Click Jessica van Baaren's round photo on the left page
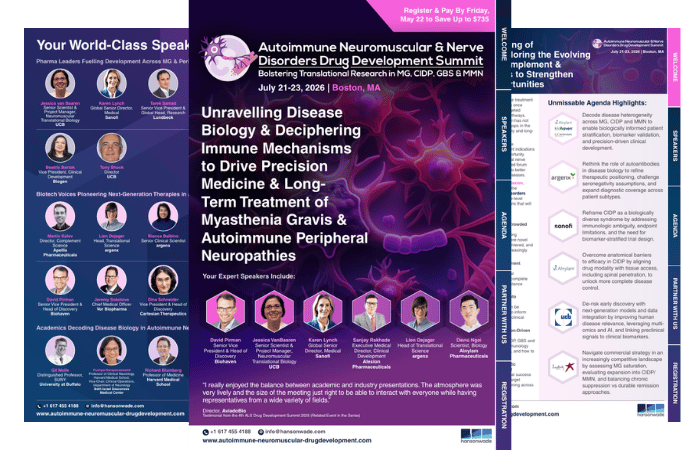This screenshot has height=450, width=700. (60, 83)
